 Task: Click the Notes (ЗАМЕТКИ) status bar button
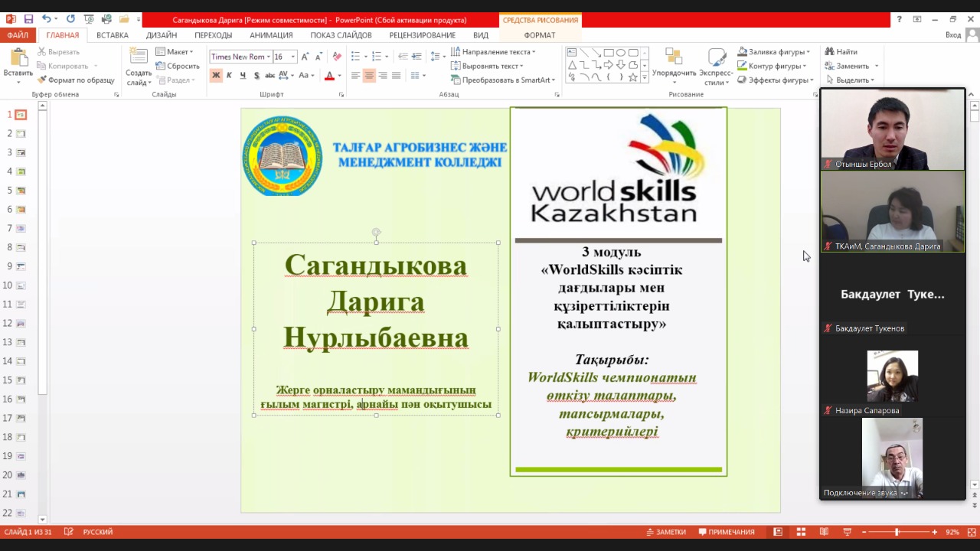click(x=666, y=532)
